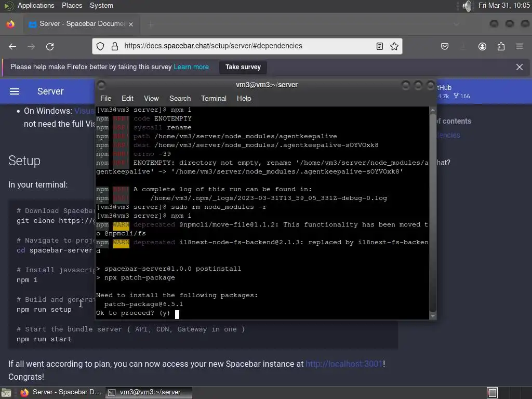
Task: Follow the Learn more survey link
Action: [x=191, y=67]
